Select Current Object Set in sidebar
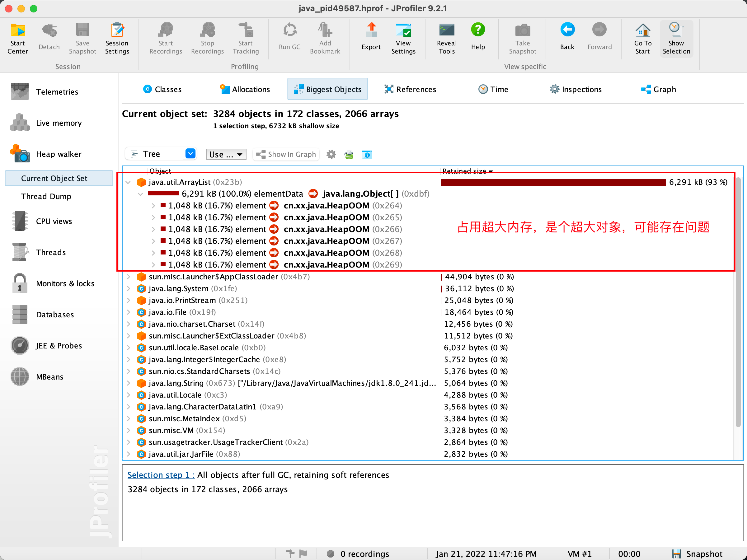 pos(59,178)
